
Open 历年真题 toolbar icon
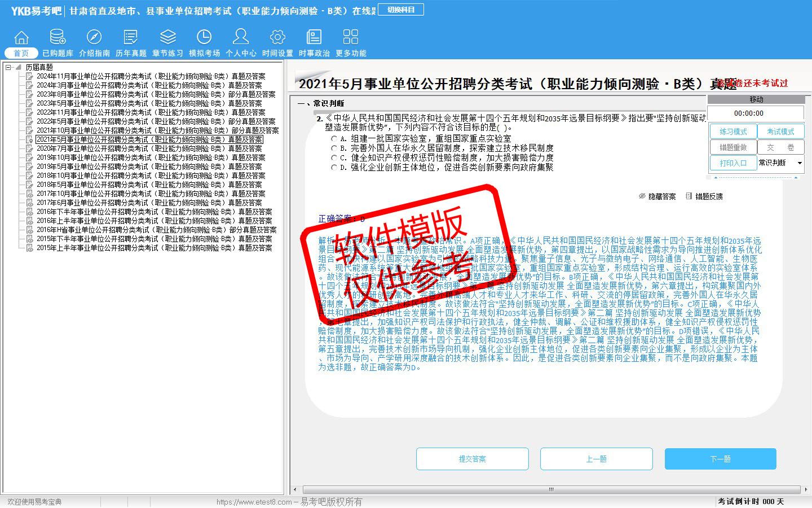[x=131, y=38]
